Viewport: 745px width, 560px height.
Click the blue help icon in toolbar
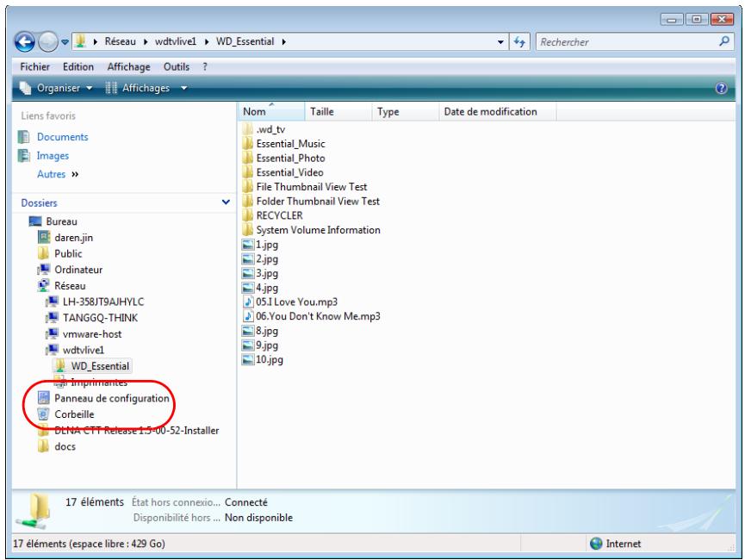point(721,88)
